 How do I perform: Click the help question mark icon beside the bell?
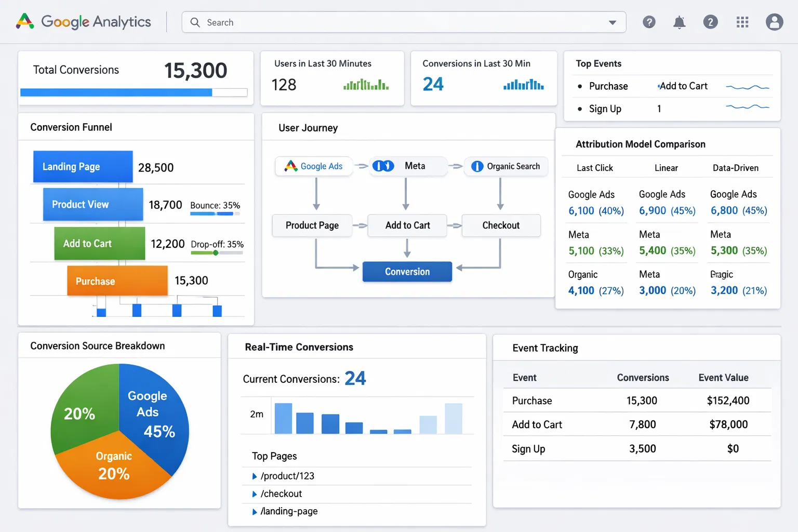pyautogui.click(x=710, y=22)
